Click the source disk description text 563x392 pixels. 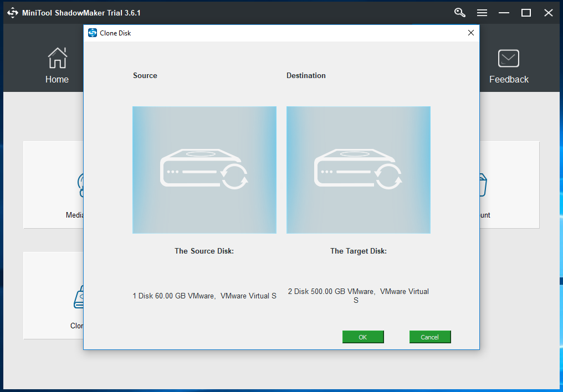click(x=204, y=296)
